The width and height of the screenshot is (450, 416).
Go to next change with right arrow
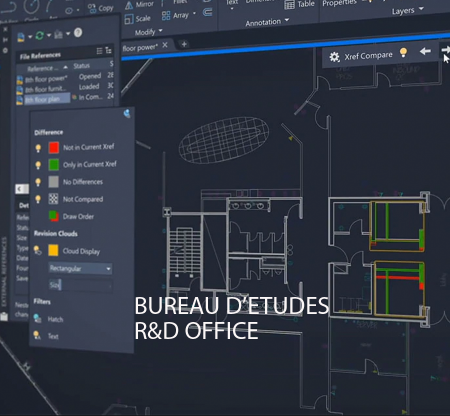(x=446, y=50)
